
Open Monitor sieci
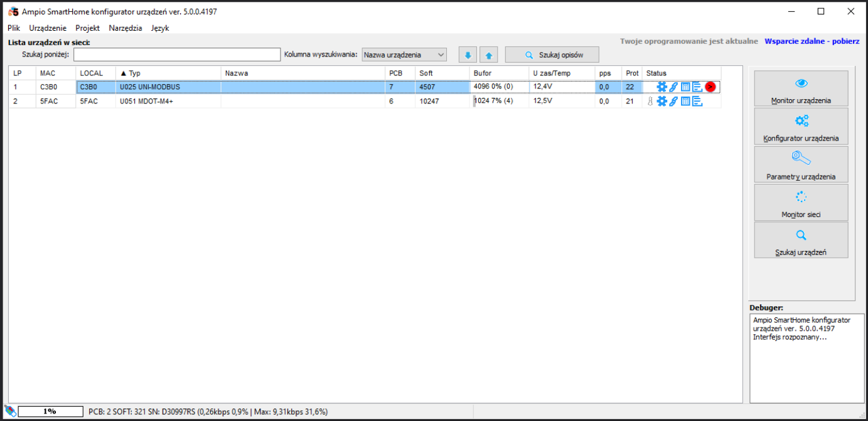click(x=801, y=202)
